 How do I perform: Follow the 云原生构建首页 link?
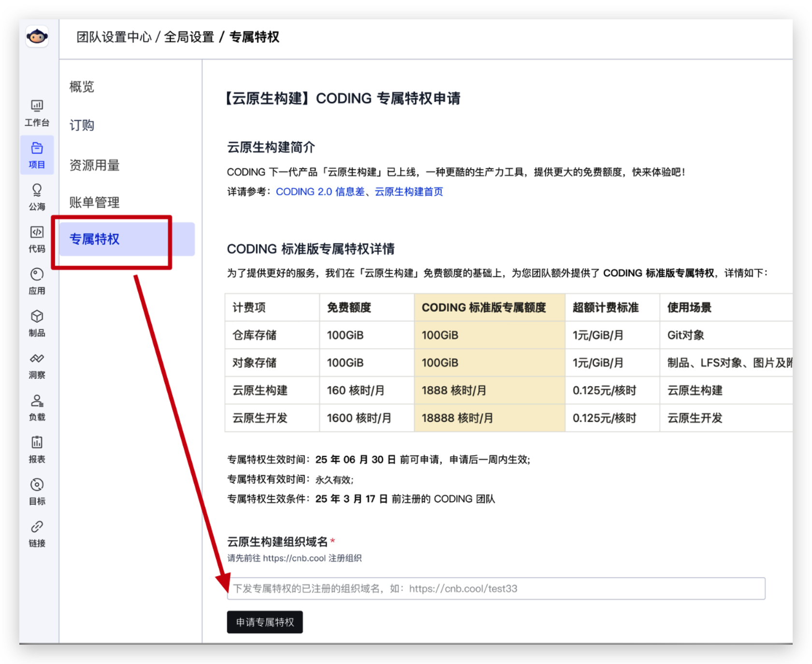pyautogui.click(x=409, y=192)
